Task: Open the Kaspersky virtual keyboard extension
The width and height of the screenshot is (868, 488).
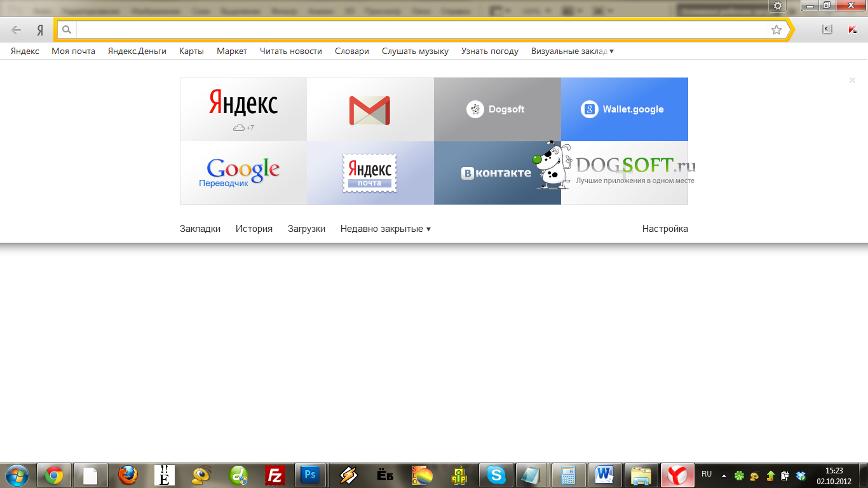Action: point(827,29)
